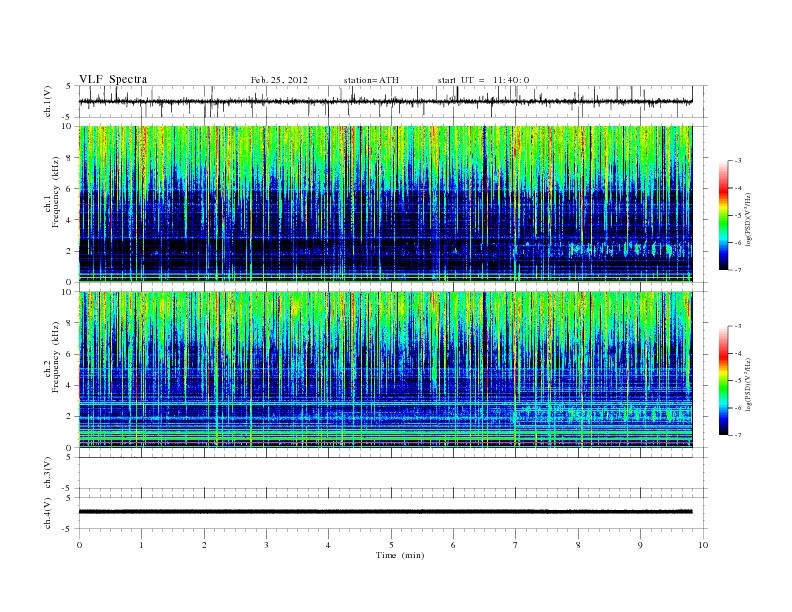Screen dimensions: 792x612
Task: Click the ch.1 voltage waveform trace
Action: 385,101
